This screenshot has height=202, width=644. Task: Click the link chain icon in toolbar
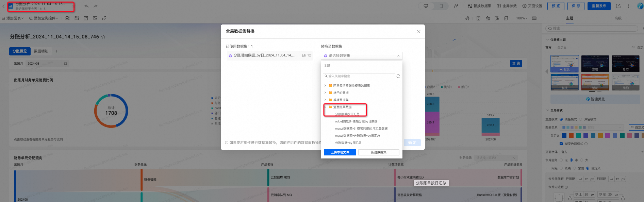point(104,18)
